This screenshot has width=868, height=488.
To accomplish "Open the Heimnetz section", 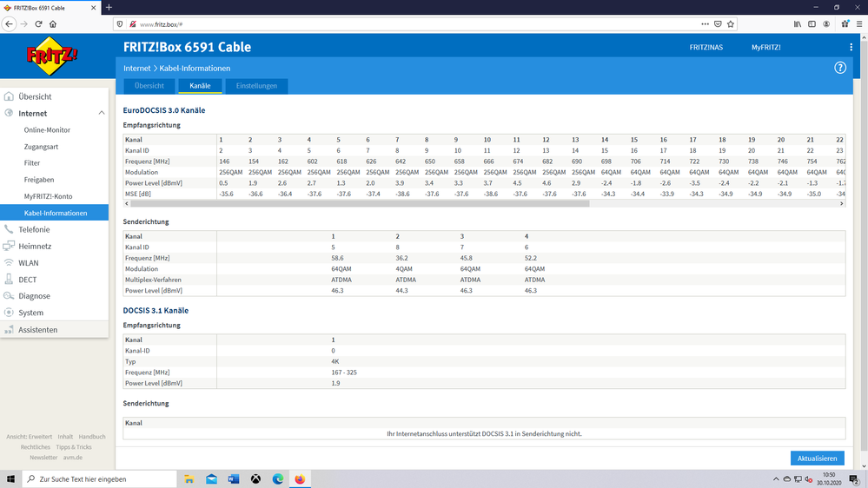I will point(35,247).
